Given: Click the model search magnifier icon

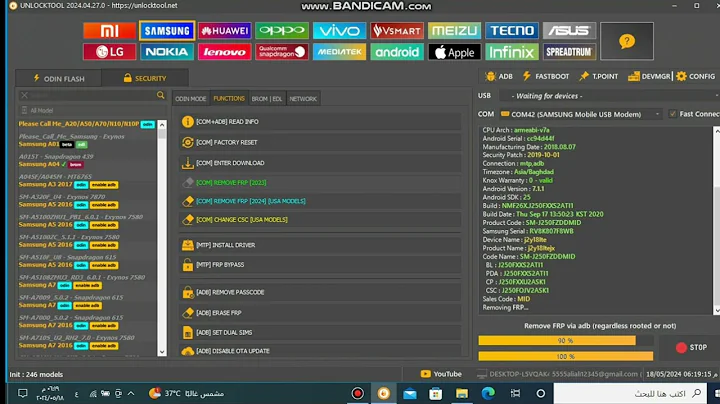Looking at the screenshot, I should click(161, 95).
